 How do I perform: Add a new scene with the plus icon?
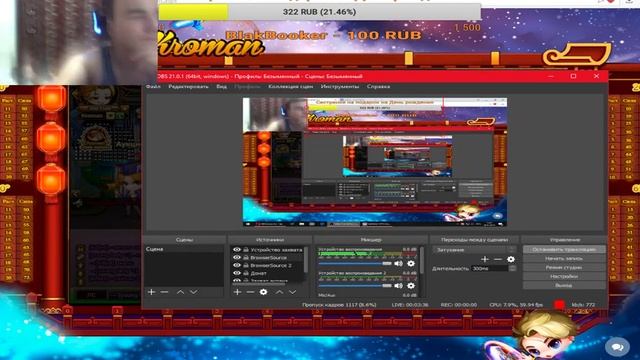[151, 292]
